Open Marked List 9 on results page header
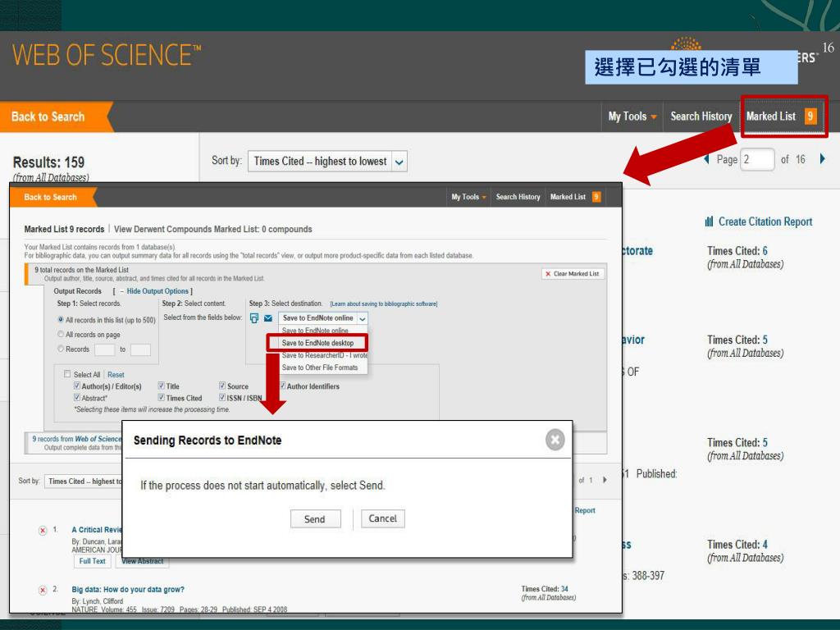The image size is (840, 630). point(782,116)
